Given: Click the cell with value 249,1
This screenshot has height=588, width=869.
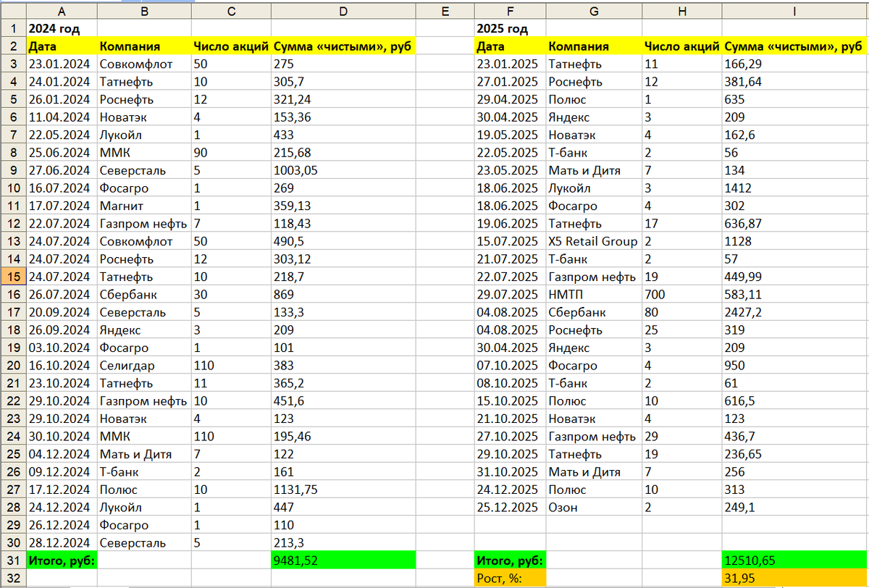Looking at the screenshot, I should tap(794, 508).
